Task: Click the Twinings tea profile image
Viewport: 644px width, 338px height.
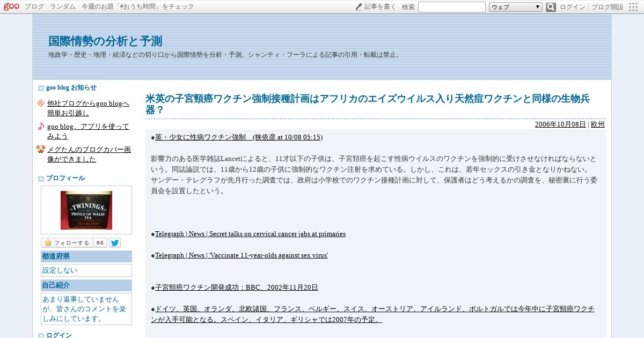Action: click(86, 210)
